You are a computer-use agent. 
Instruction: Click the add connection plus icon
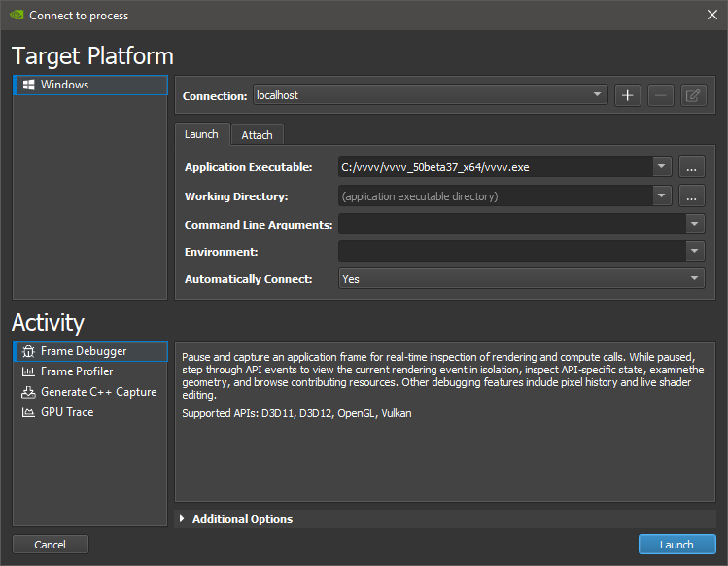pyautogui.click(x=627, y=95)
